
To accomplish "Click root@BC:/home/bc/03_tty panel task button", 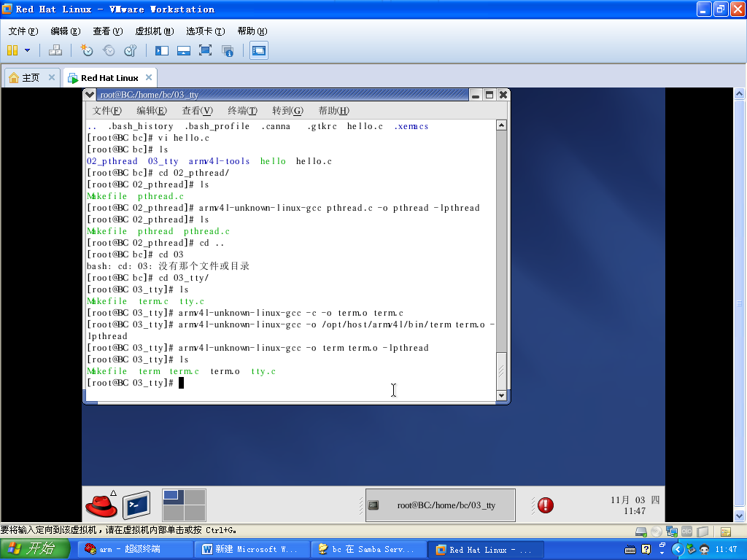I will (440, 505).
